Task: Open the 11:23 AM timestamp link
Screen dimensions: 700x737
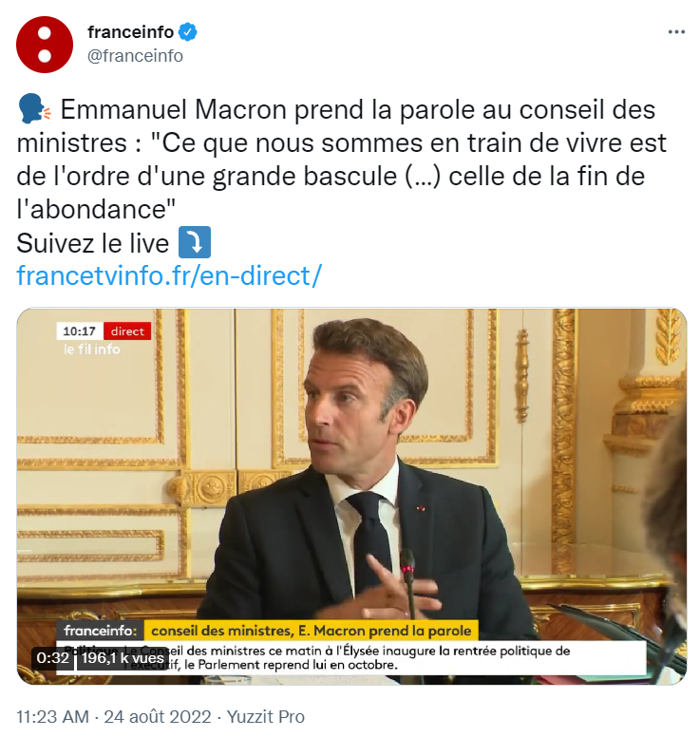Action: (x=52, y=717)
